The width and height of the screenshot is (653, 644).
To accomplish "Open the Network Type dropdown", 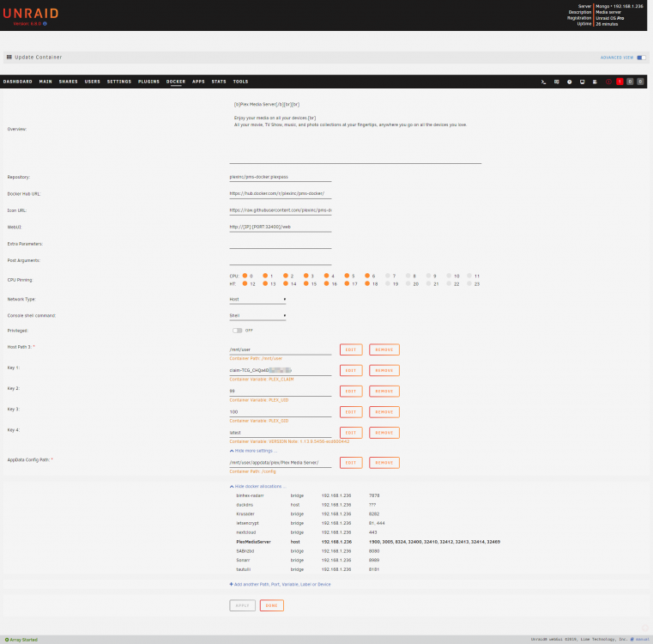I will click(257, 300).
